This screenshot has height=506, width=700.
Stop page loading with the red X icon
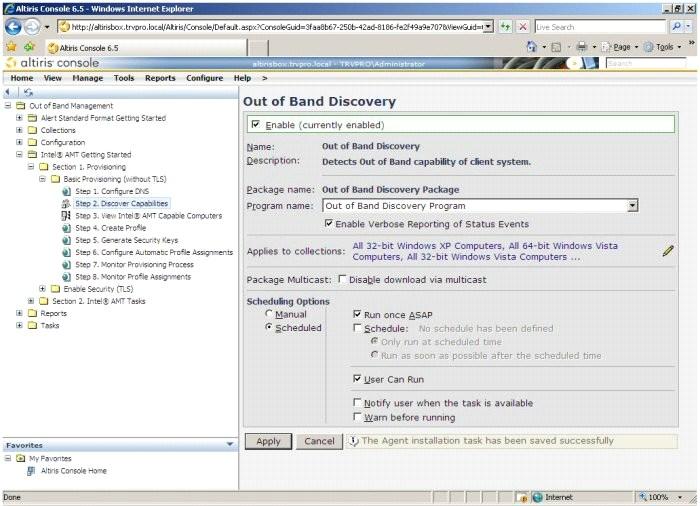(x=522, y=27)
